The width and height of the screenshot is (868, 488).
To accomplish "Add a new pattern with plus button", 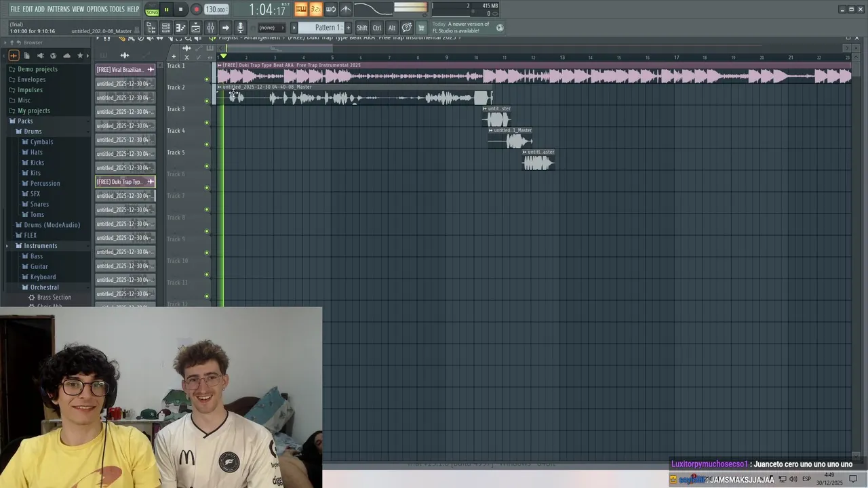I will pos(349,28).
